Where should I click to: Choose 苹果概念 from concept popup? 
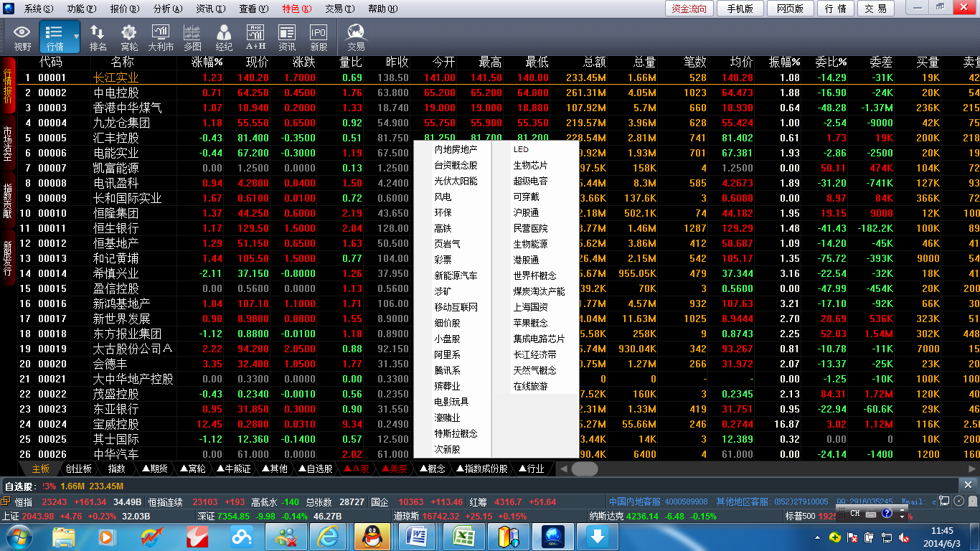click(x=530, y=323)
